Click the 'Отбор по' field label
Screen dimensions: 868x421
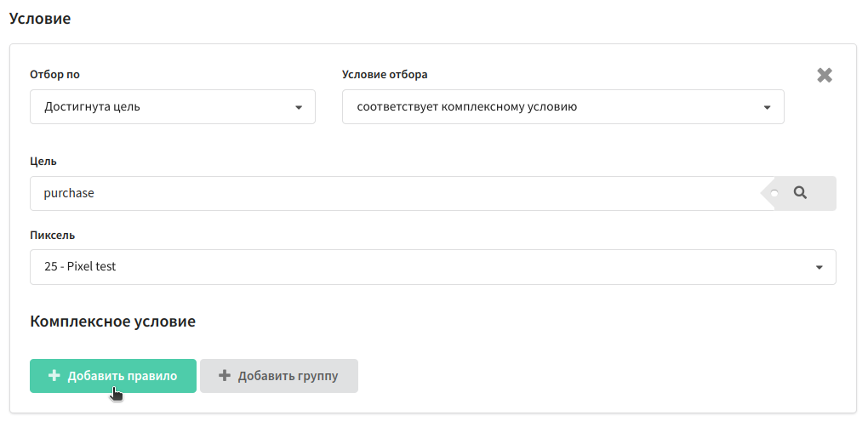54,74
